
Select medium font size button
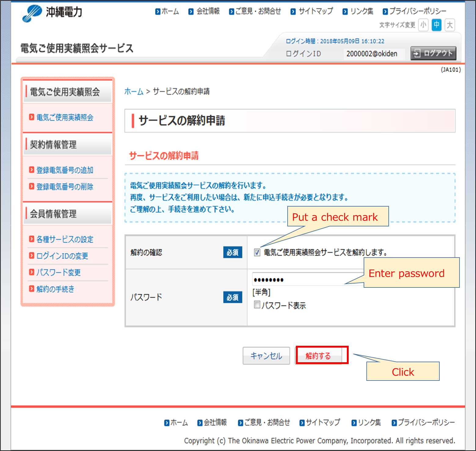(x=437, y=25)
